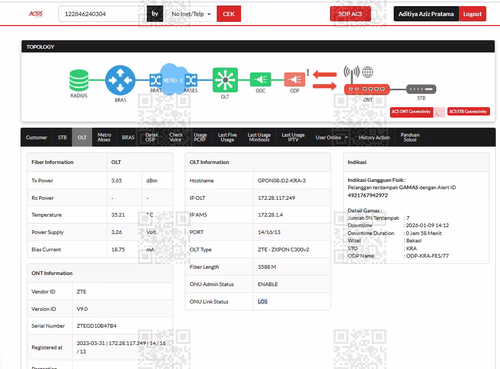The width and height of the screenshot is (500, 369).
Task: Open the No Inet/Telp search-type dropdown
Action: coord(191,14)
